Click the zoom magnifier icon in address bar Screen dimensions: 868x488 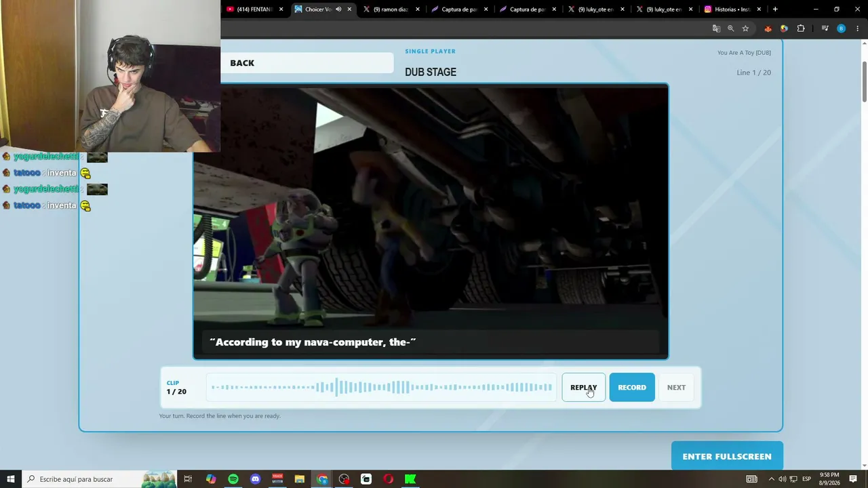[x=731, y=28]
